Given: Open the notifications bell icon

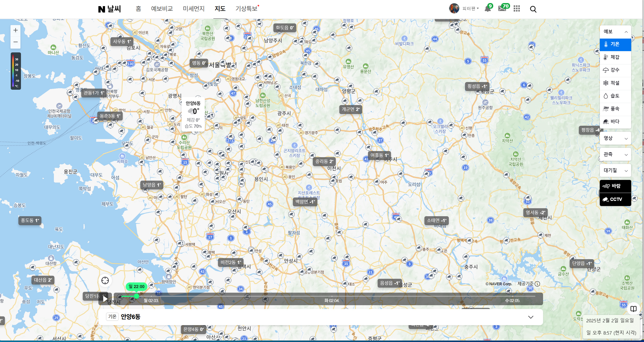Looking at the screenshot, I should click(x=487, y=9).
